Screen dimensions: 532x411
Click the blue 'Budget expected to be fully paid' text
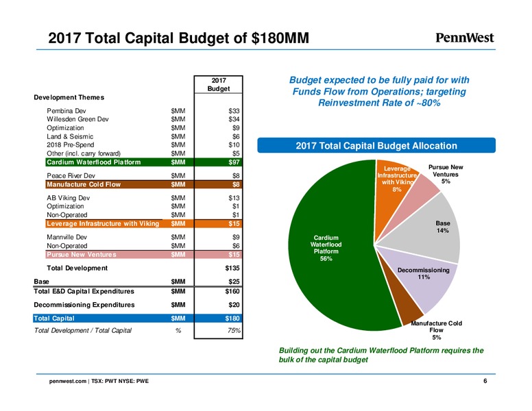[379, 91]
